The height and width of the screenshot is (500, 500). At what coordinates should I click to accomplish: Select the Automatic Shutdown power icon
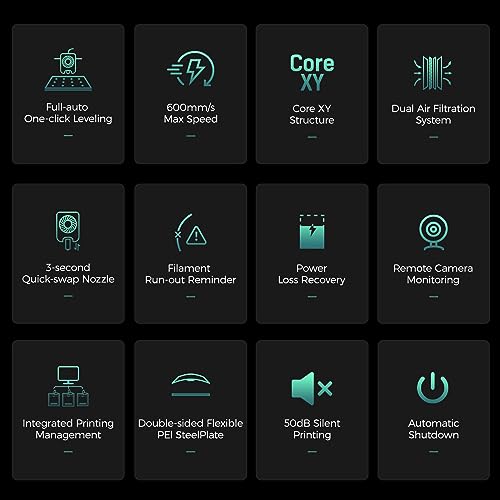(x=433, y=388)
